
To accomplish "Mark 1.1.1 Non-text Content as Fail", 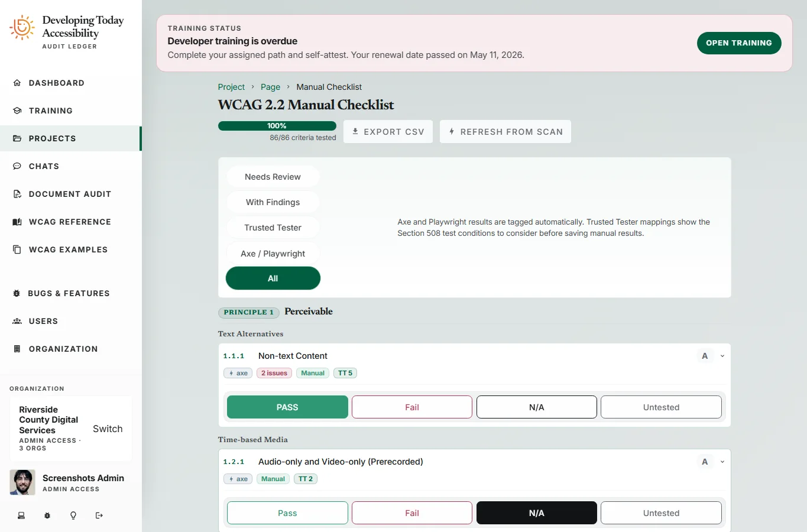I will pyautogui.click(x=412, y=407).
